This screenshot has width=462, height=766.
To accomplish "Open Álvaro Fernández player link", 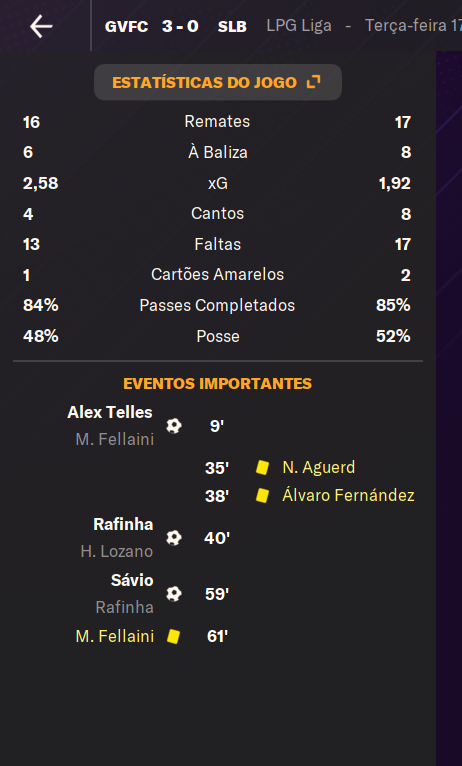I will 348,495.
